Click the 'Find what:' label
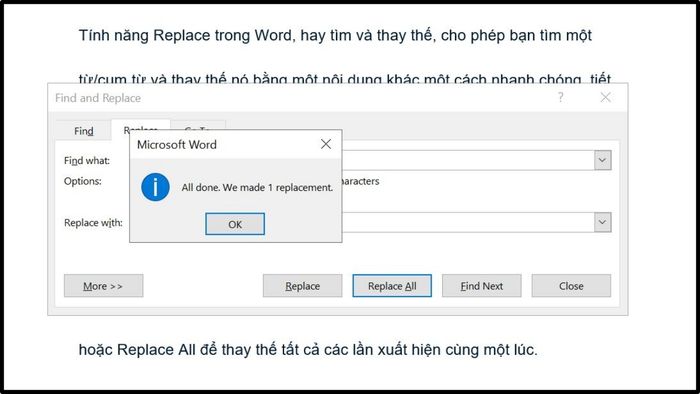 tap(87, 161)
